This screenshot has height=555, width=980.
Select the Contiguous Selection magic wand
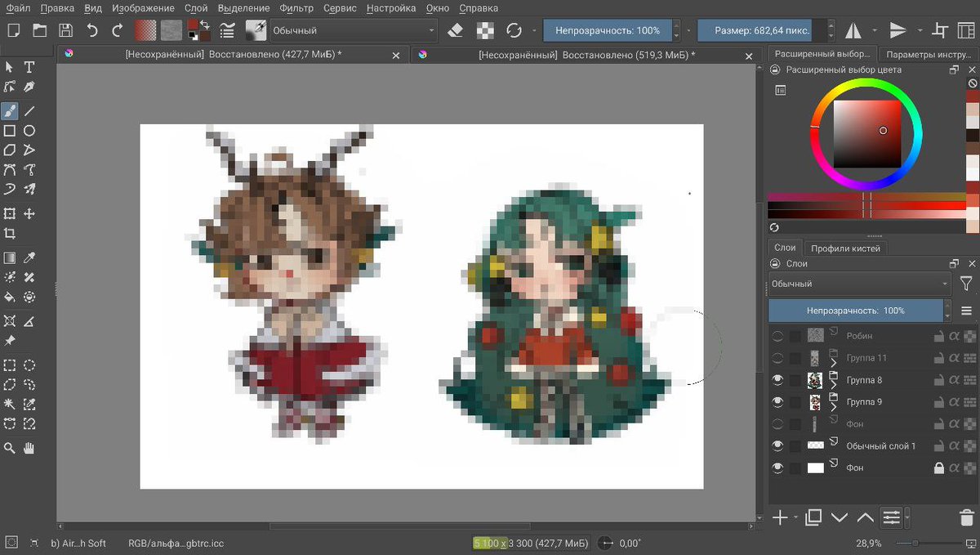[x=10, y=404]
